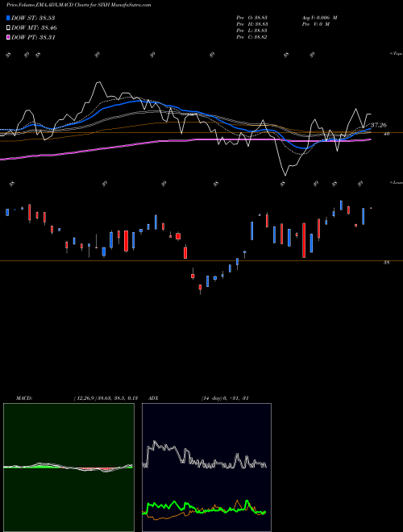403x532 pixels.
Task: Click the 'Pre H: 38.83' high value
Action: [253, 24]
